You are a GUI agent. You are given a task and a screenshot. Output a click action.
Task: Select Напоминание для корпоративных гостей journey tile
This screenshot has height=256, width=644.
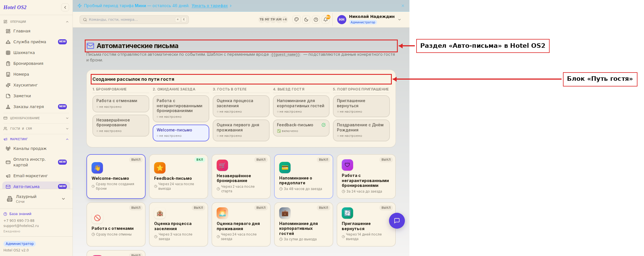pos(301,106)
